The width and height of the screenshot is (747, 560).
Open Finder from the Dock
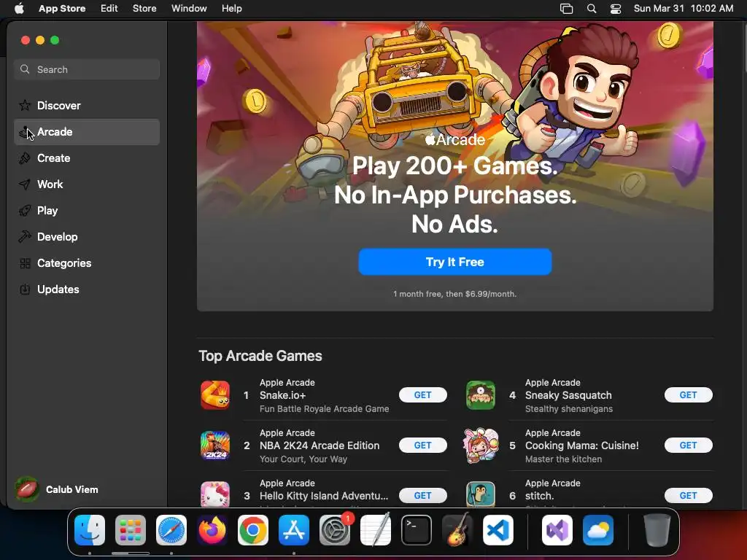[90, 530]
